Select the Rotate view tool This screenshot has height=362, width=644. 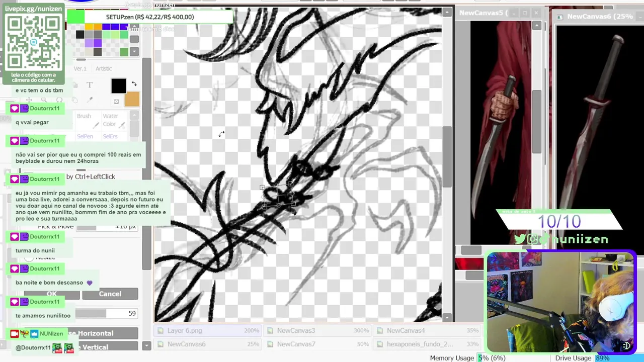coord(59,100)
